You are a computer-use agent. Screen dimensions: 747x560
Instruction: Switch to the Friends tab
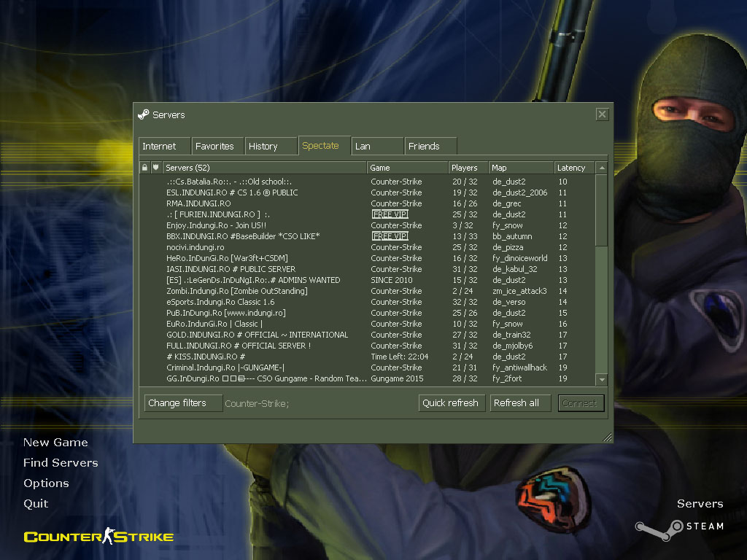(430, 146)
